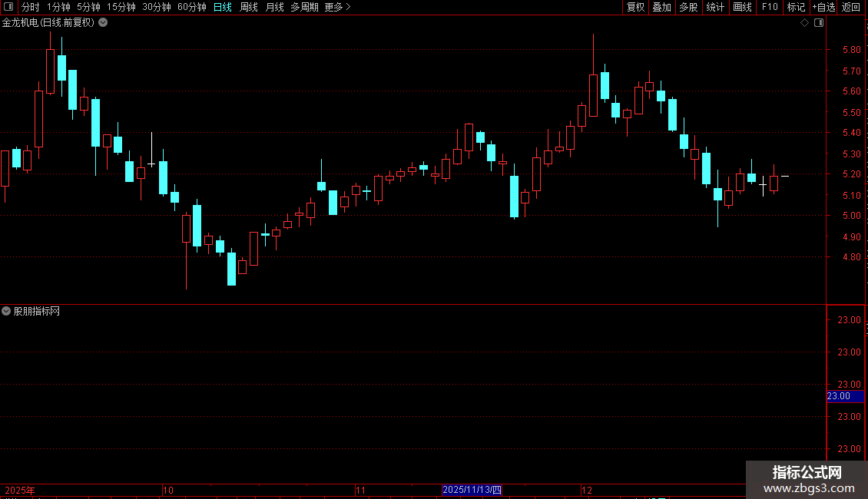Click the 2025/11/13/四 date marker
The height and width of the screenshot is (499, 868).
(472, 490)
